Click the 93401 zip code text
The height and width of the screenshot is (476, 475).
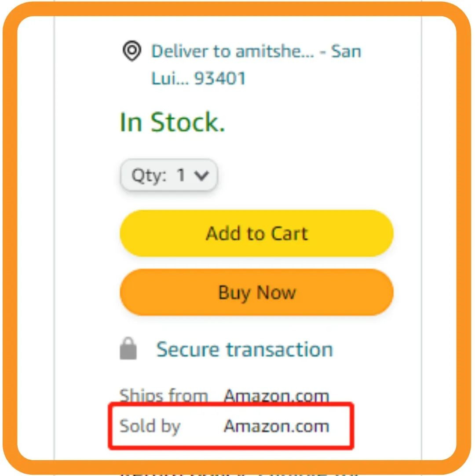pyautogui.click(x=220, y=78)
